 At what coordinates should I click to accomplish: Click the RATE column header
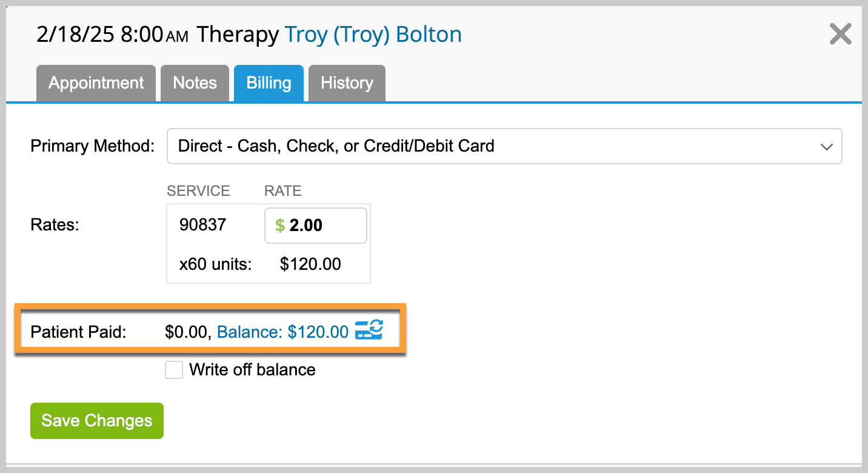coord(282,191)
